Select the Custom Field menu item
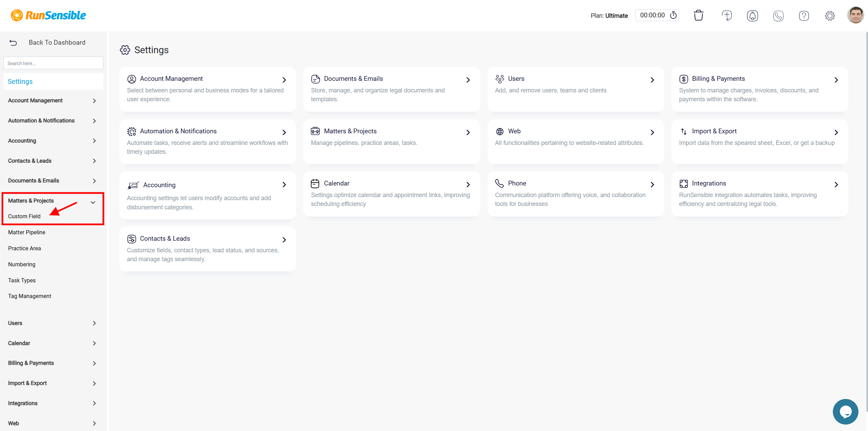 pos(24,216)
